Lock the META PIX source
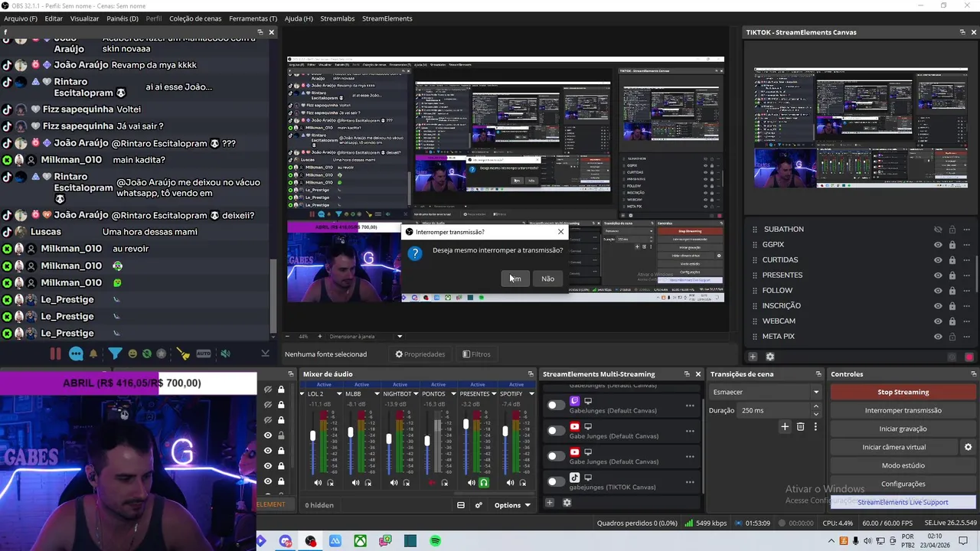This screenshot has height=551, width=980. pos(952,337)
